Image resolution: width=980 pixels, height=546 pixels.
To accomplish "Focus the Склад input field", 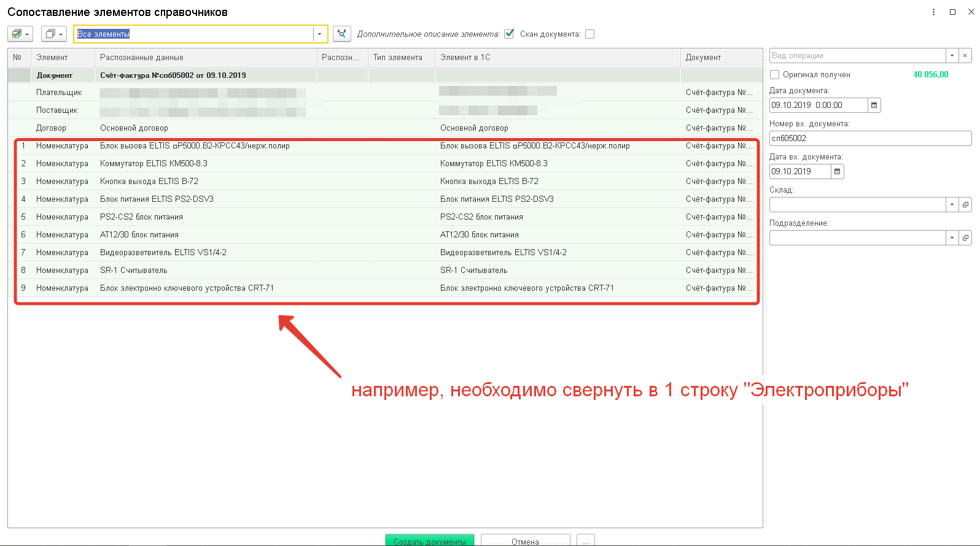I will point(857,205).
